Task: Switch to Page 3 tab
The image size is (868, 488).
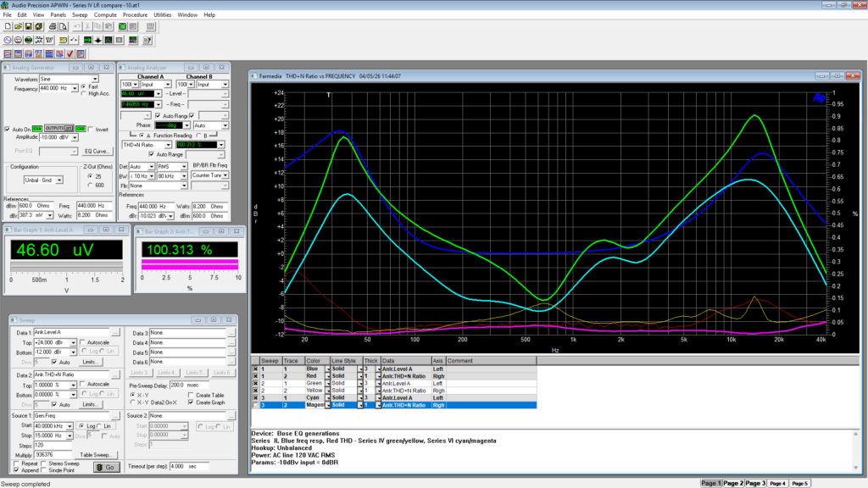Action: (x=754, y=483)
